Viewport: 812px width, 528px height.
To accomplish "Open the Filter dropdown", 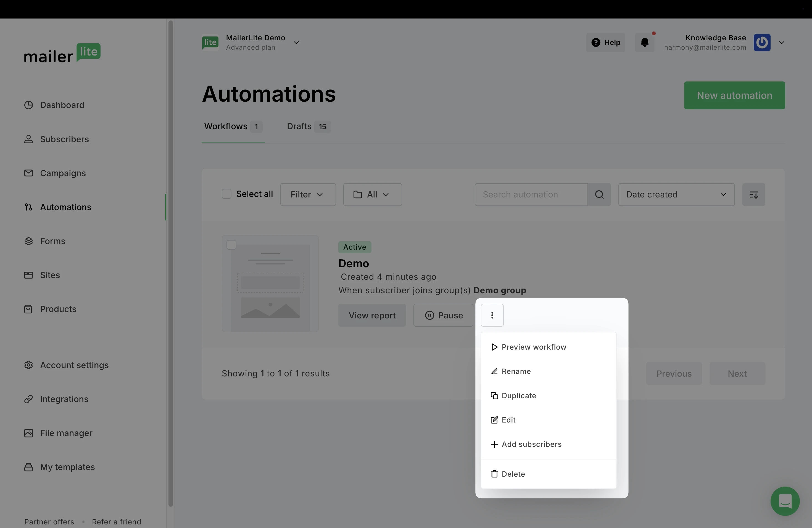I will (308, 194).
